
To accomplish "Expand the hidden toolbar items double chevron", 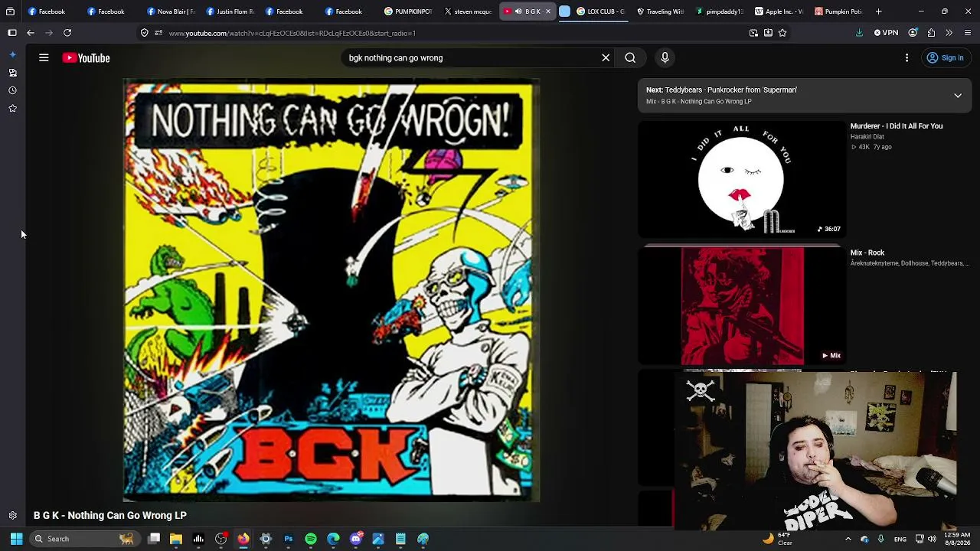I will (x=949, y=33).
